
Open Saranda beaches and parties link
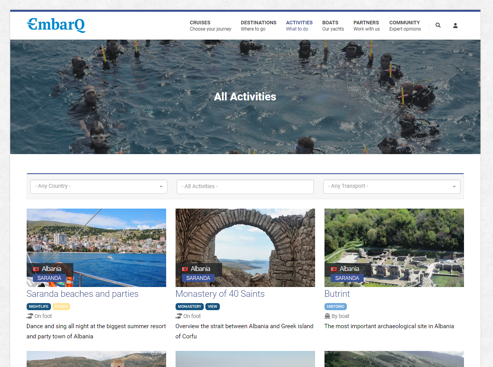pyautogui.click(x=82, y=294)
